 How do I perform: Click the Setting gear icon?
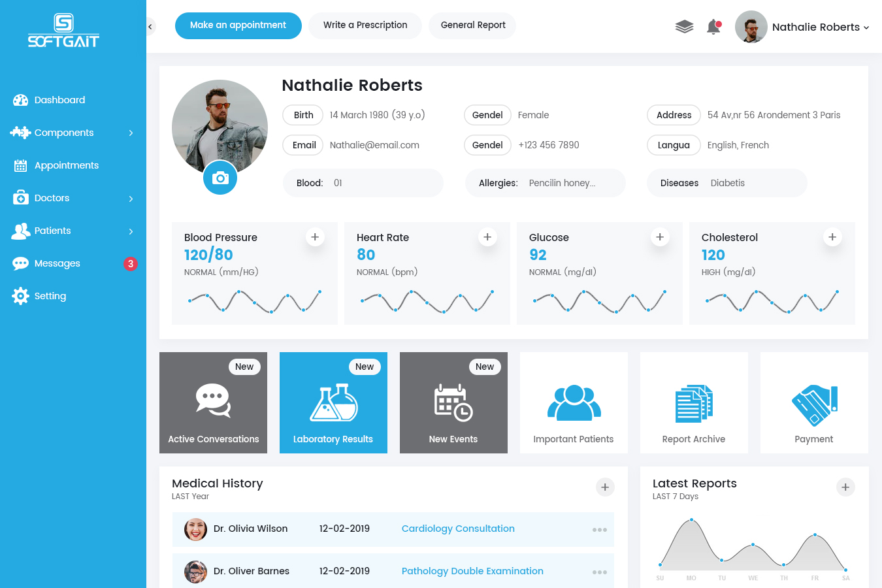click(20, 296)
